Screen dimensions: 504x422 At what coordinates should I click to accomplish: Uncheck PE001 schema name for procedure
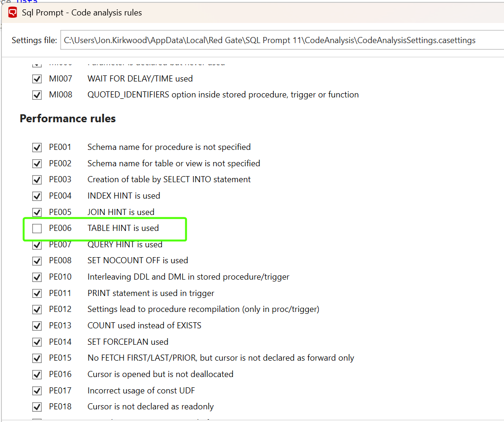[37, 148]
